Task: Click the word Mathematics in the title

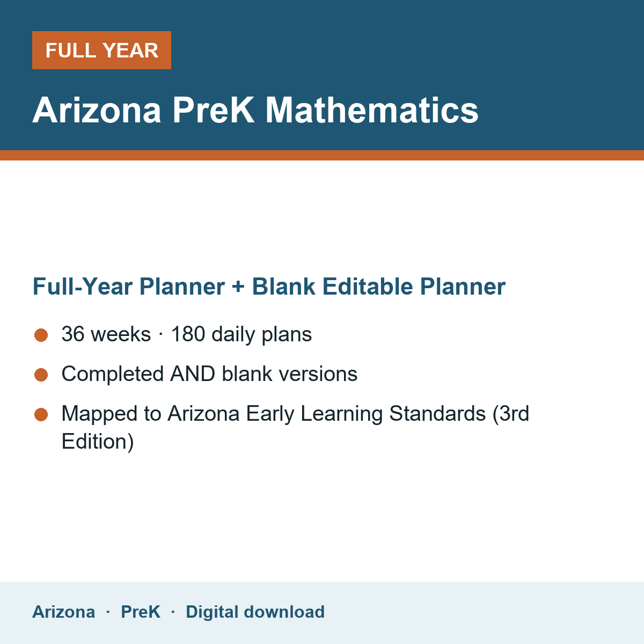Action: point(372,110)
